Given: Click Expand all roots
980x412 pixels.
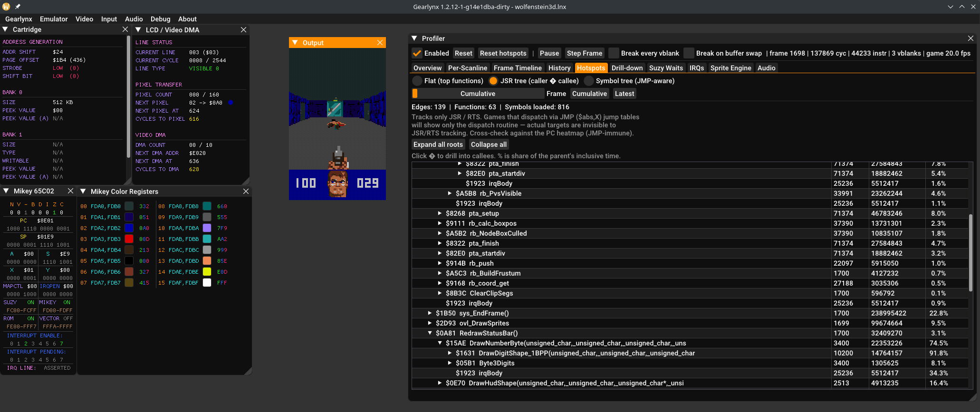Looking at the screenshot, I should (438, 144).
